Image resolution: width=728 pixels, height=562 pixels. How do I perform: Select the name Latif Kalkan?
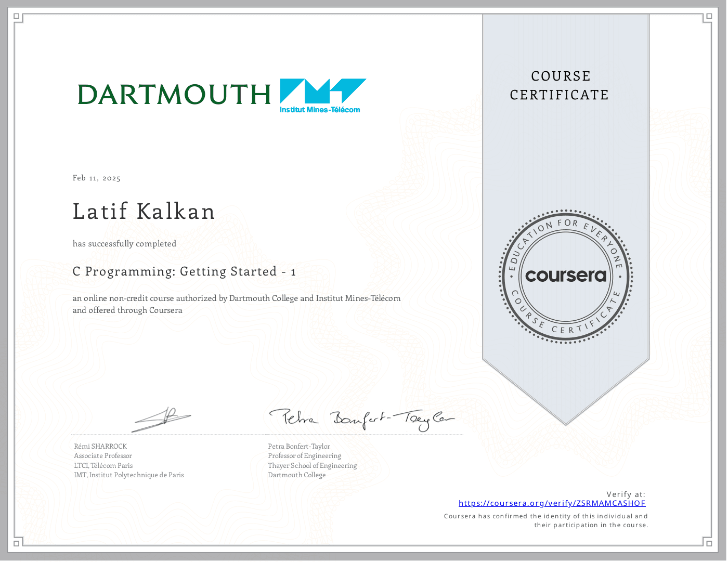click(x=144, y=211)
